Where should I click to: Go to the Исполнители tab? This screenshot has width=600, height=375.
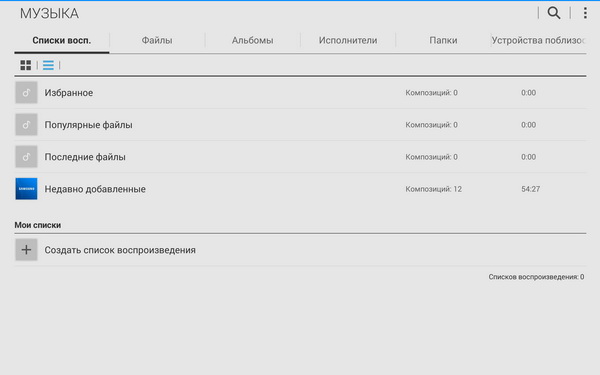pos(348,41)
